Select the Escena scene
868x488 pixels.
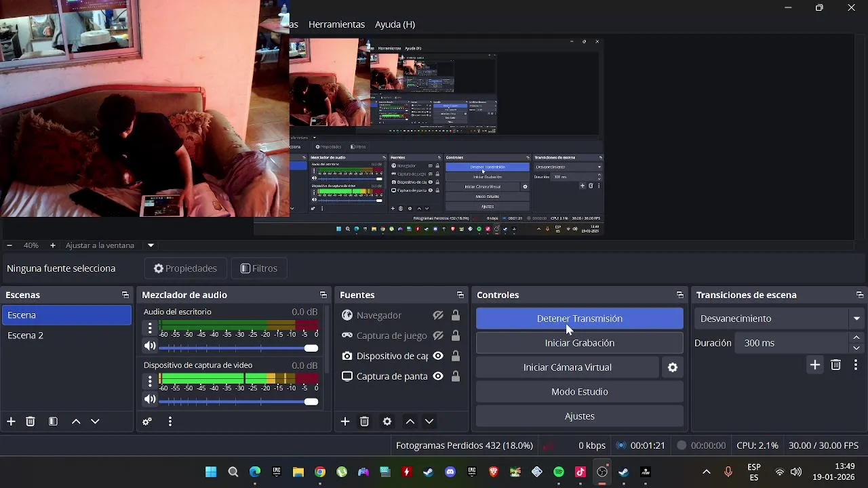click(66, 315)
